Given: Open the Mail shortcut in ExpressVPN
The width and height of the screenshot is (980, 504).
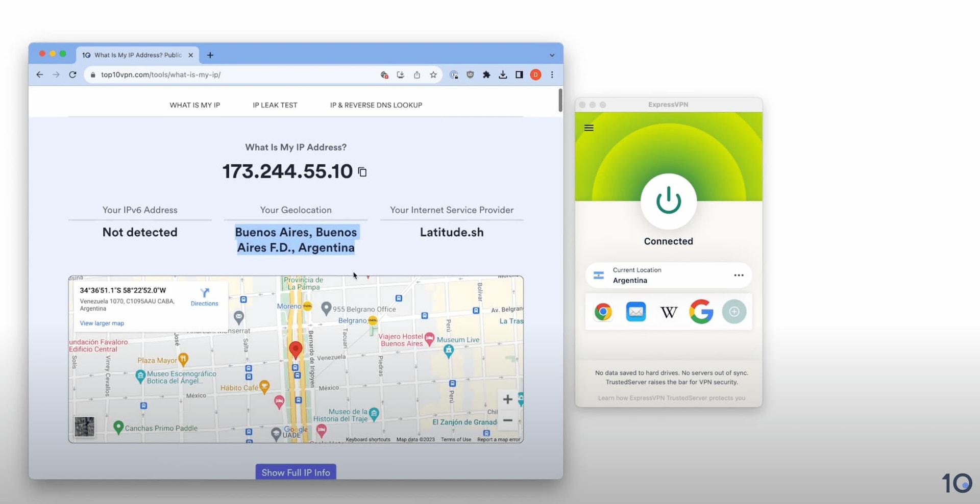Looking at the screenshot, I should [636, 312].
